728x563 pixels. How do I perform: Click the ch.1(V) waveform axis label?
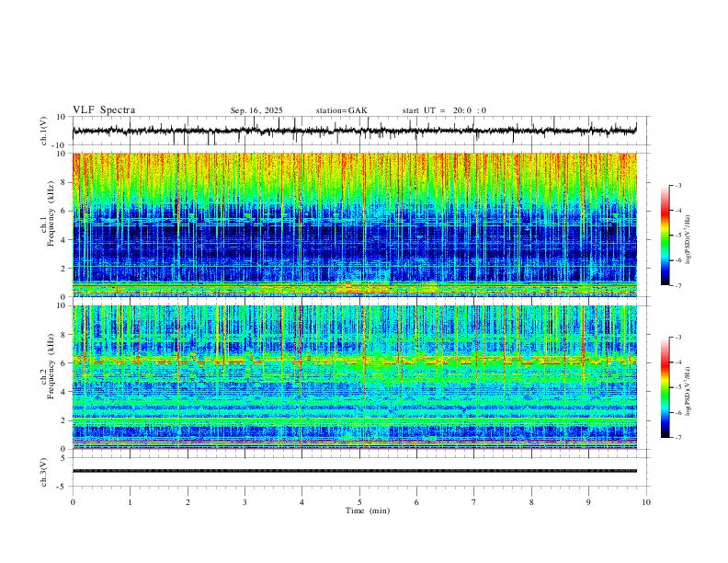click(x=44, y=131)
